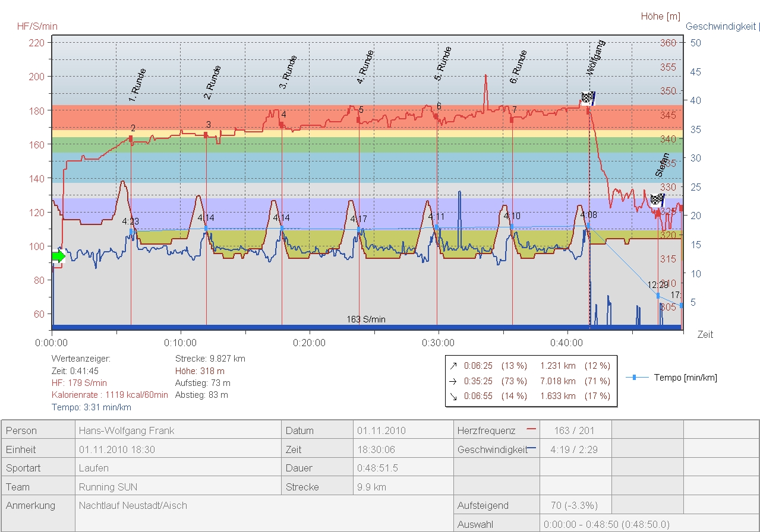Click the green start arrow marker
760x532 pixels.
[58, 256]
